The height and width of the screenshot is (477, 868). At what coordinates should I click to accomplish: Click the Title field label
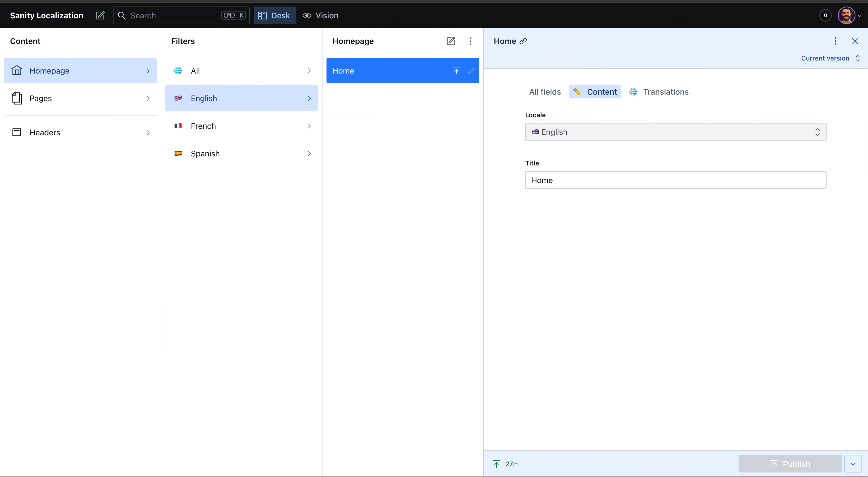coord(532,163)
